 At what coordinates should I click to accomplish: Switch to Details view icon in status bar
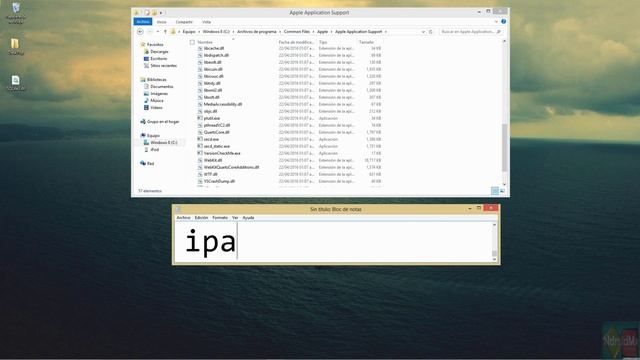[x=495, y=191]
